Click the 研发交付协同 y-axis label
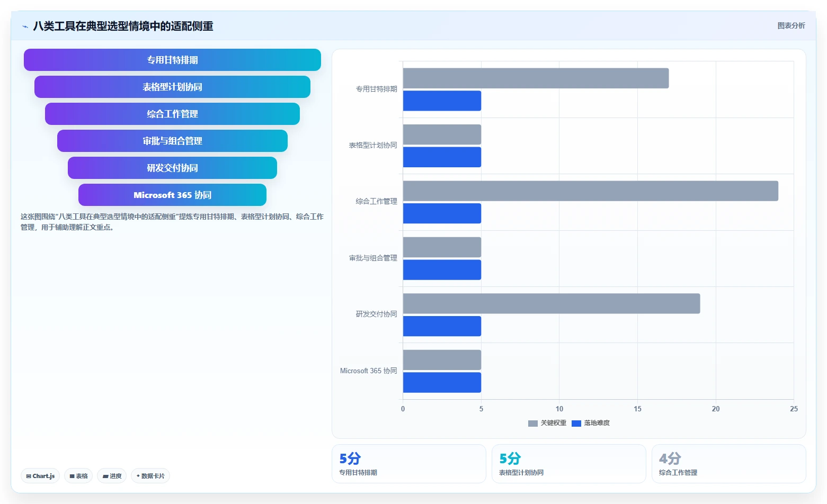 coord(376,314)
